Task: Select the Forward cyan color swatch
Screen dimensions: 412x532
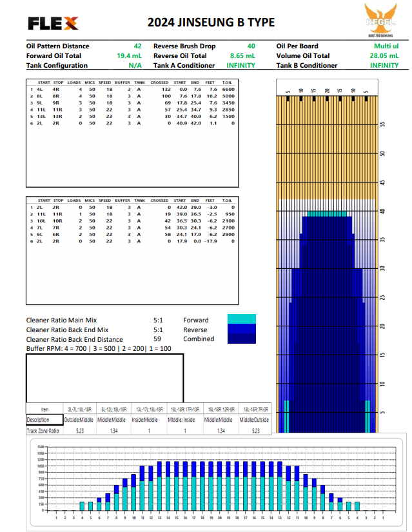Action: point(242,319)
